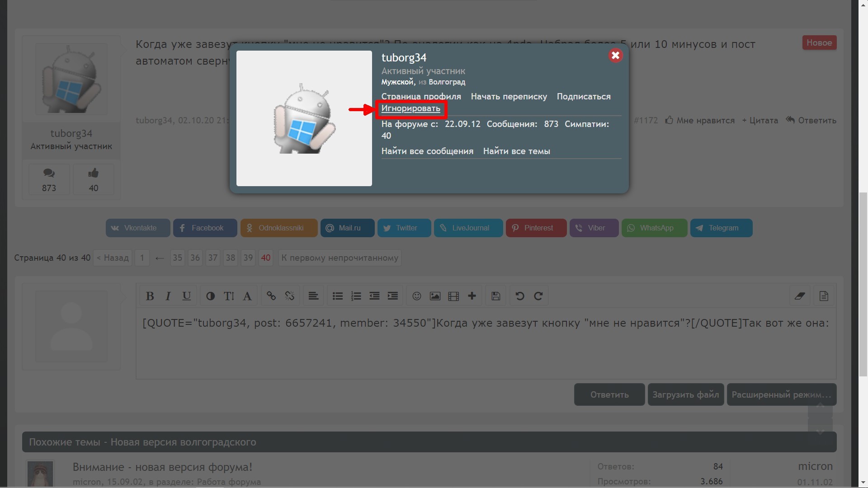Go to page 36
This screenshot has width=868, height=488.
[x=195, y=258]
